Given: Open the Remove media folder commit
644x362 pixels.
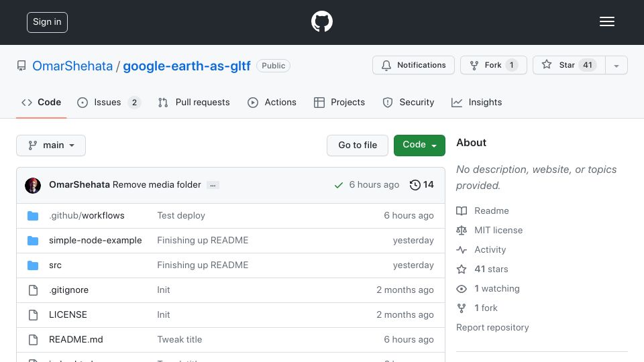Looking at the screenshot, I should coord(156,185).
